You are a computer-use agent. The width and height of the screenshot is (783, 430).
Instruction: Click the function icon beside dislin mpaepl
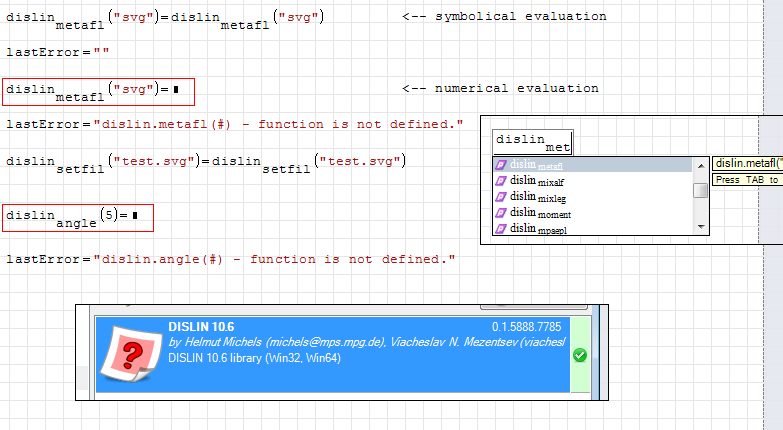pyautogui.click(x=501, y=228)
